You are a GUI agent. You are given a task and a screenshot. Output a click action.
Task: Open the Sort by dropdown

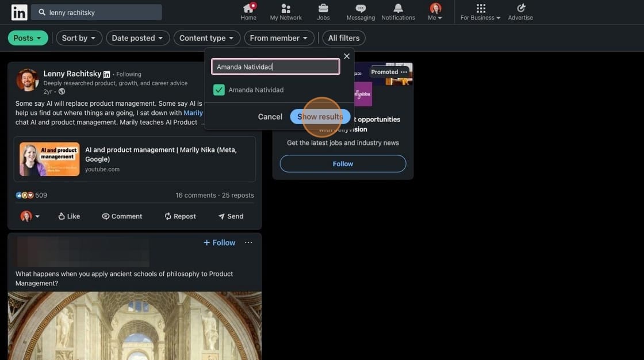(x=76, y=36)
